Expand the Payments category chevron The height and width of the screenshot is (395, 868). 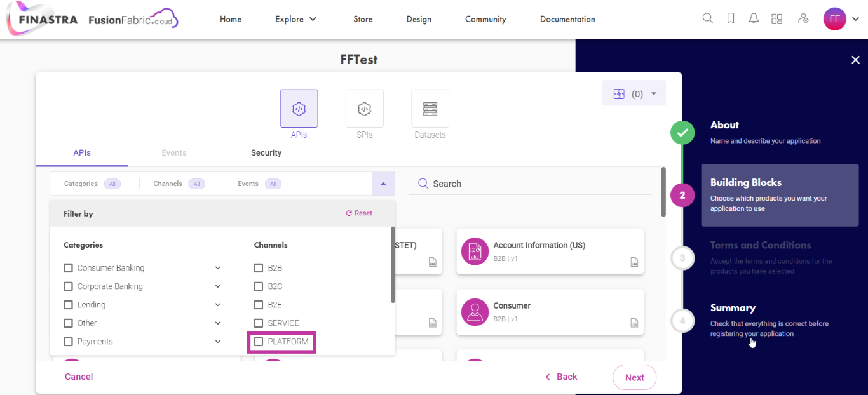218,342
